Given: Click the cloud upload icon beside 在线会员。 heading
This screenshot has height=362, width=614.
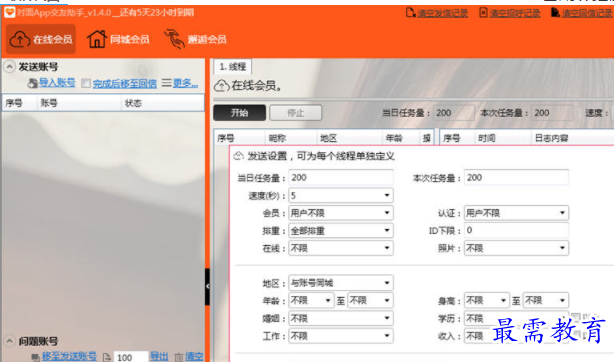Looking at the screenshot, I should click(x=222, y=85).
